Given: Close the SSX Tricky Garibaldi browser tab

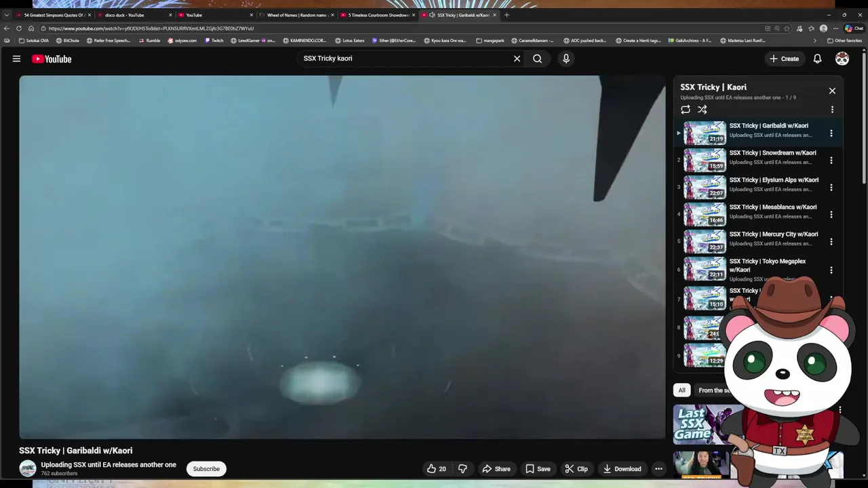Looking at the screenshot, I should click(494, 15).
